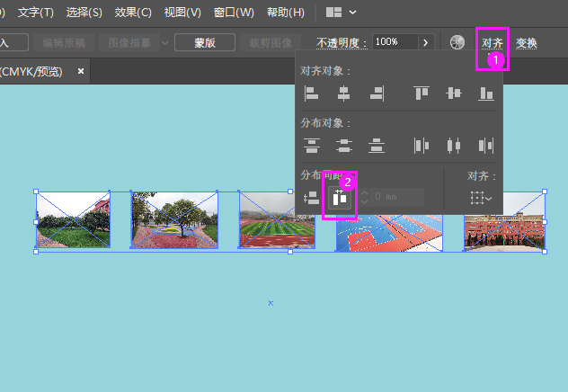
Task: Click the 裁剪图像 button
Action: click(x=271, y=42)
